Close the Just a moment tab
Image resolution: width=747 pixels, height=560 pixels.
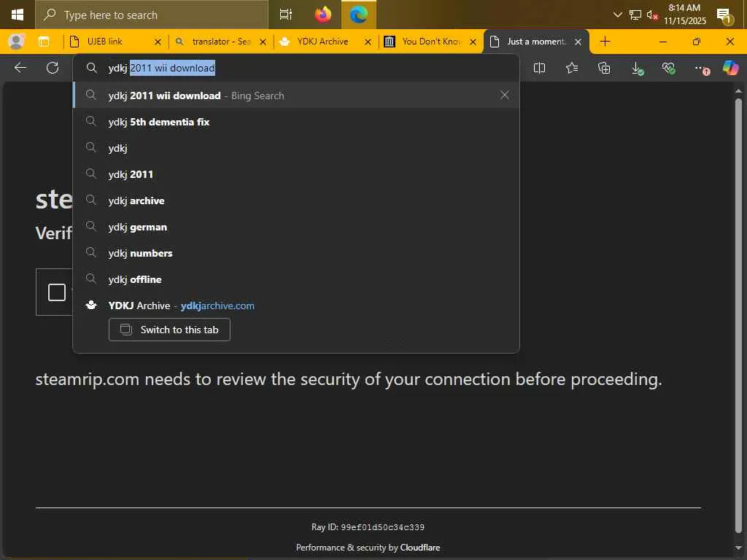point(578,42)
